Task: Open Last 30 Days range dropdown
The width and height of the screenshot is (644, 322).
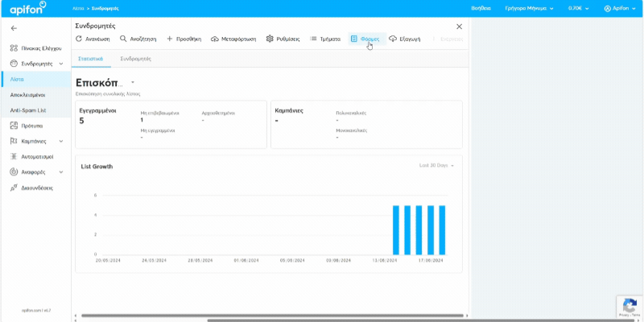Action: point(437,165)
